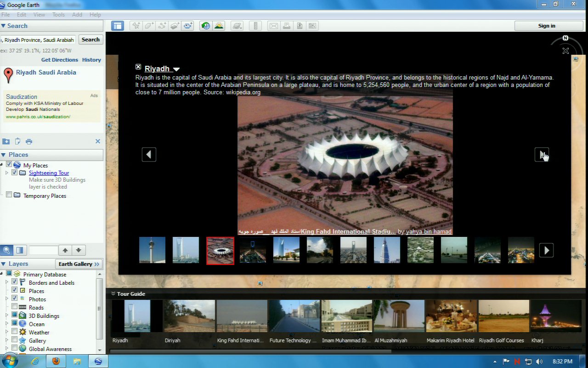The height and width of the screenshot is (368, 588).
Task: Click the Sign in button
Action: click(546, 26)
